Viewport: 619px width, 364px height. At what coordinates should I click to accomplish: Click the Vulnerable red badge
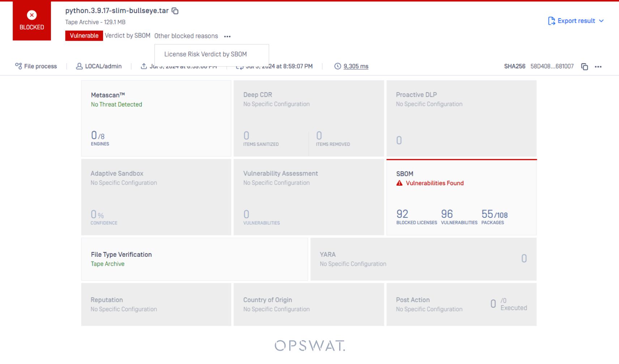point(84,36)
